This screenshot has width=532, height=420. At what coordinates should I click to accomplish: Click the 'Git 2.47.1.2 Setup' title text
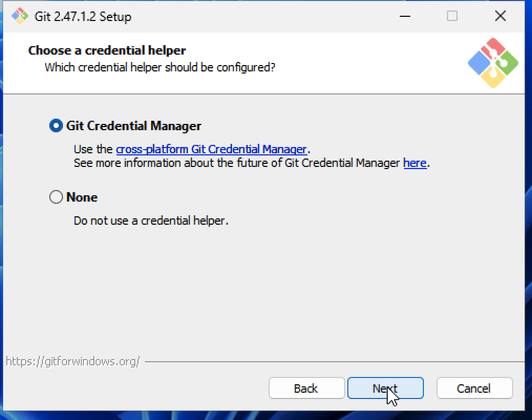[83, 16]
